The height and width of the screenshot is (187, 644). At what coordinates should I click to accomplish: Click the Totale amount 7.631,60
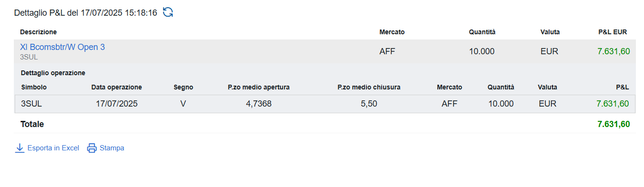pos(613,124)
